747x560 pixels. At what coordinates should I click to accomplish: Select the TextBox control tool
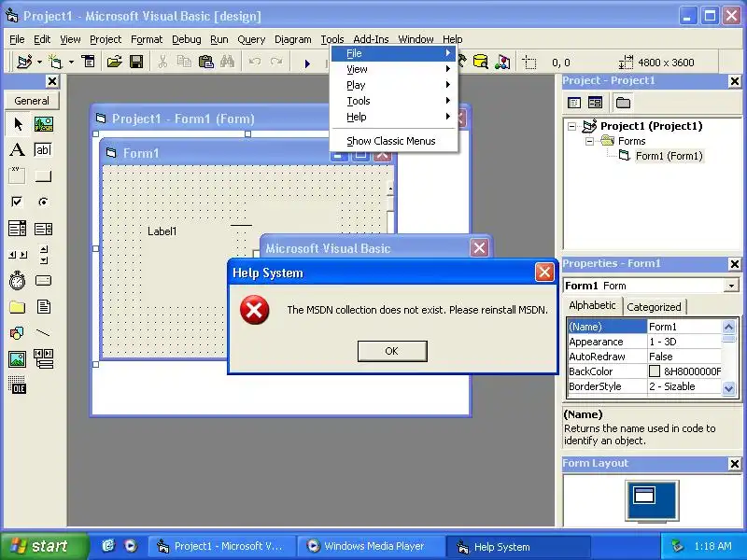click(x=43, y=150)
